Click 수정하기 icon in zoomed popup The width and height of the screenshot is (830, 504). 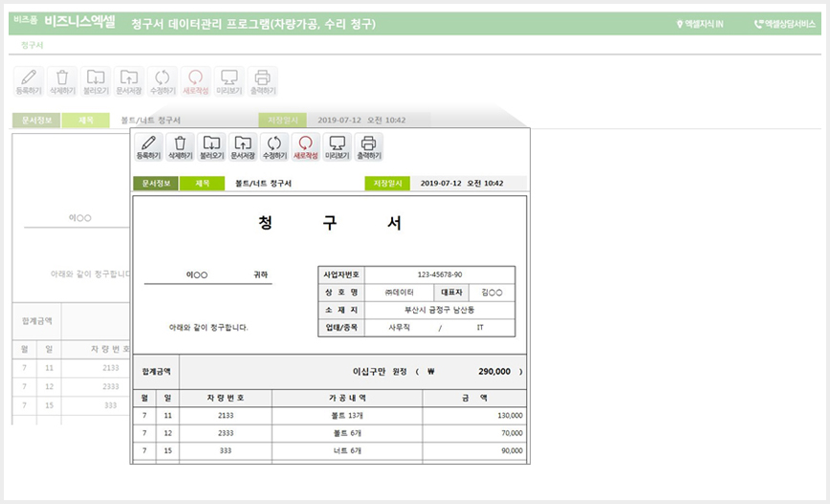pos(274,146)
